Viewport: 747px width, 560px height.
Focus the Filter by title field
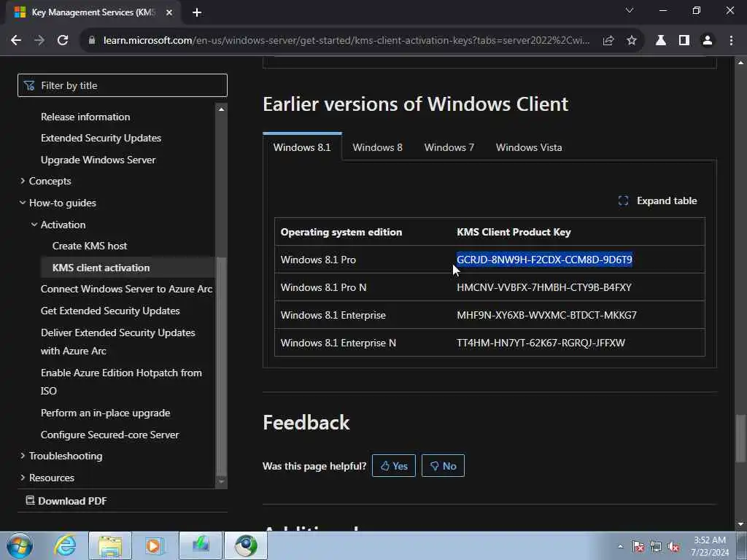click(x=123, y=85)
